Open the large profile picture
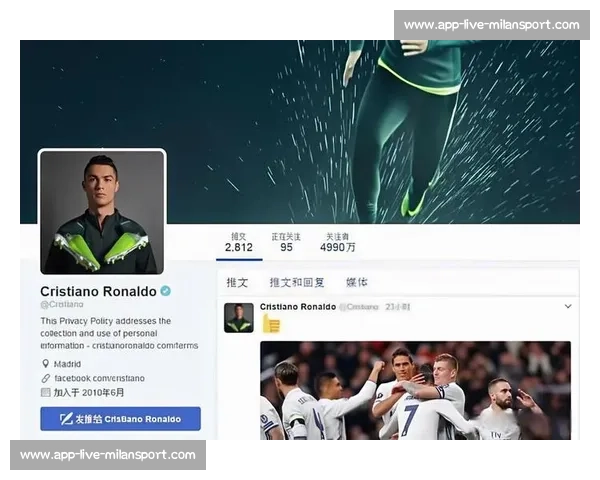This screenshot has width=600, height=480. pos(102,212)
